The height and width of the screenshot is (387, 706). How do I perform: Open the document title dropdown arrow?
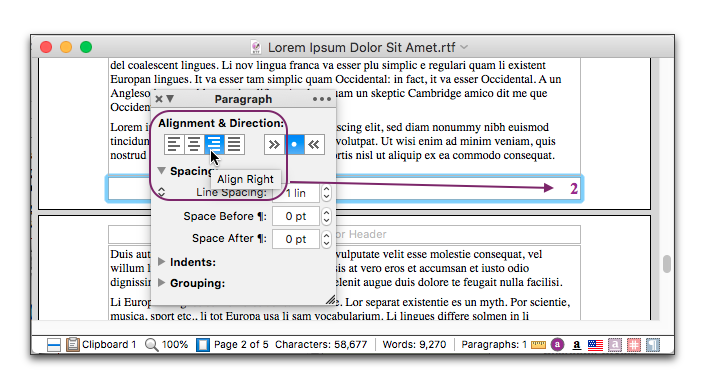[x=465, y=47]
